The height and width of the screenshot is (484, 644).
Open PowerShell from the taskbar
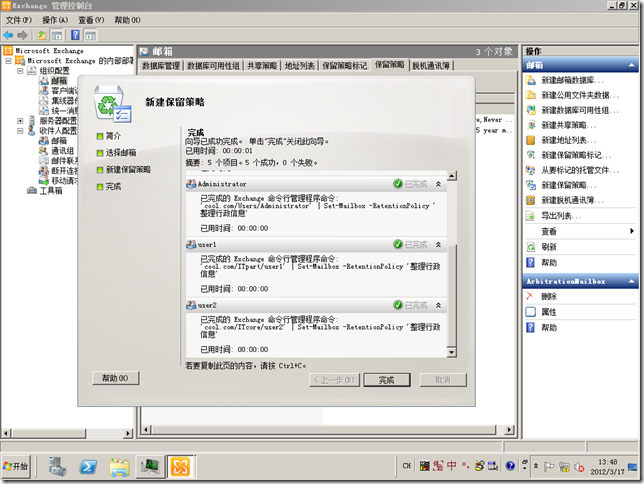[88, 466]
